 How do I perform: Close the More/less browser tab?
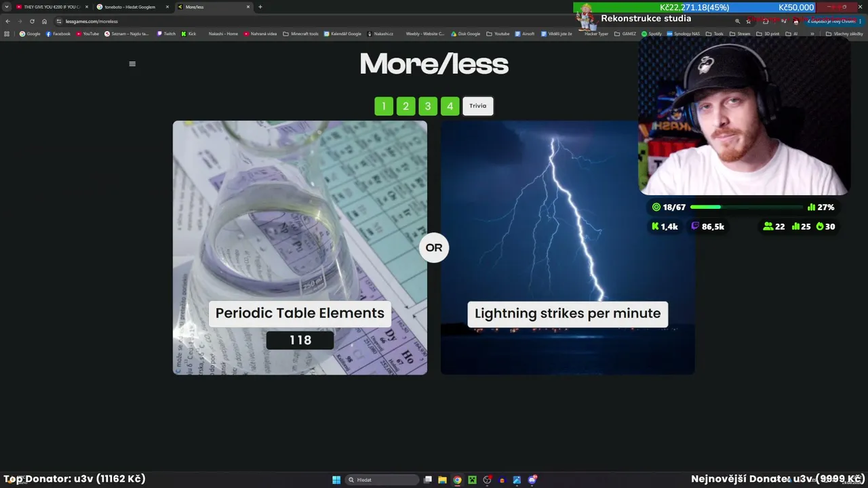coord(248,7)
